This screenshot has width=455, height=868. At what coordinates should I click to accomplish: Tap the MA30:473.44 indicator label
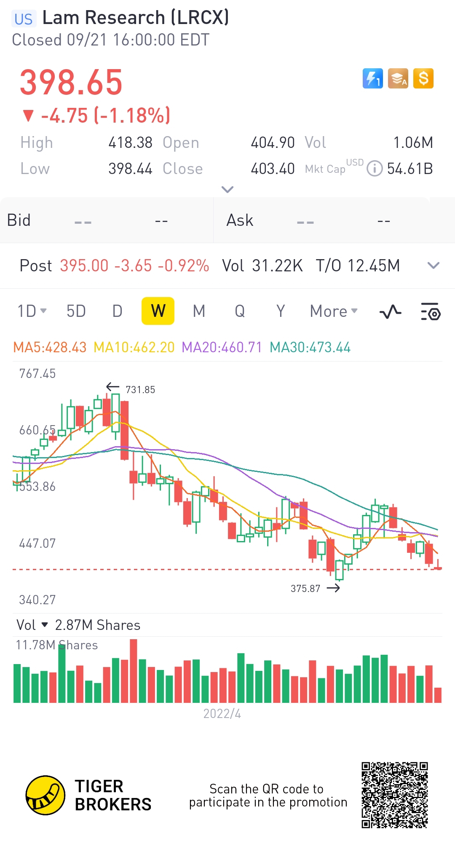(310, 348)
